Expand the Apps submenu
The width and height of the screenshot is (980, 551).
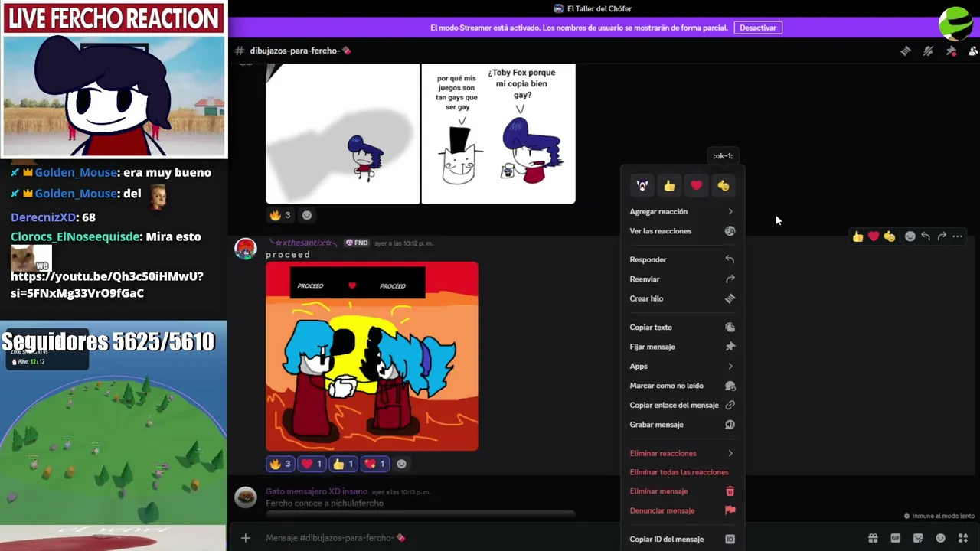(x=681, y=366)
